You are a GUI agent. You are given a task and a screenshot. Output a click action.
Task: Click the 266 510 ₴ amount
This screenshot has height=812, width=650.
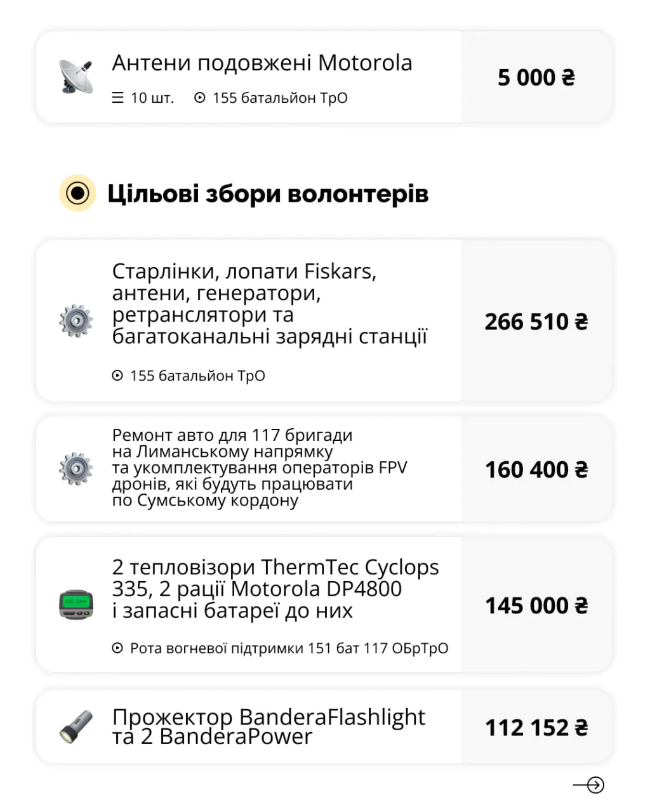(x=536, y=322)
